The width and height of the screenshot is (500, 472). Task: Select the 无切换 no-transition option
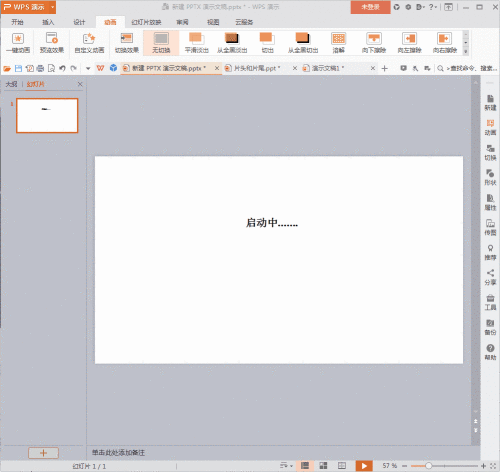click(x=161, y=43)
